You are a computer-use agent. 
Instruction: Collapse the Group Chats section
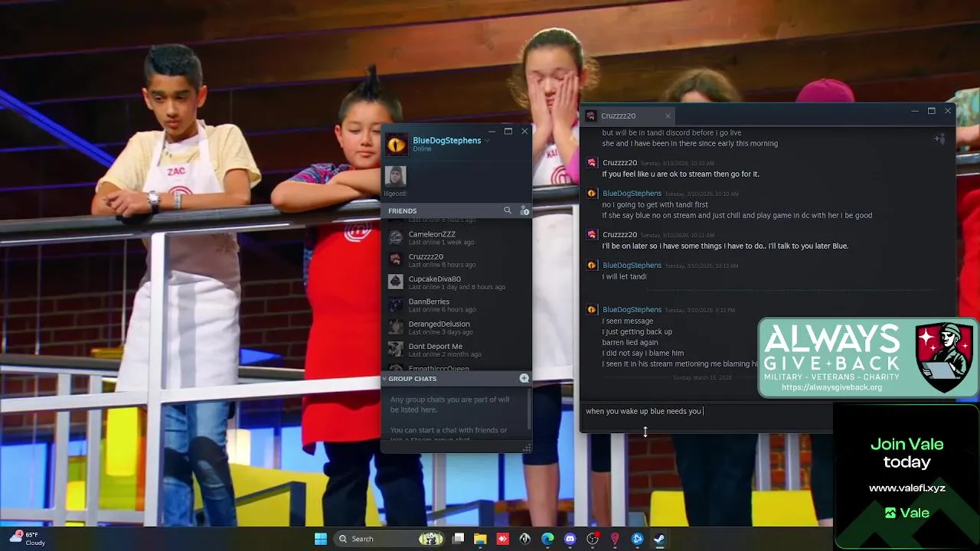384,379
